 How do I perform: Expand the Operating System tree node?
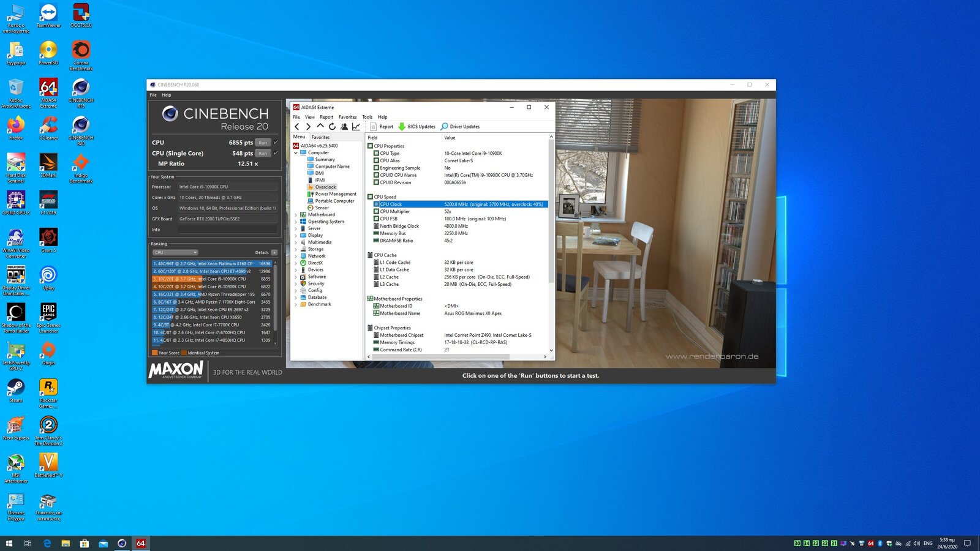click(x=296, y=222)
